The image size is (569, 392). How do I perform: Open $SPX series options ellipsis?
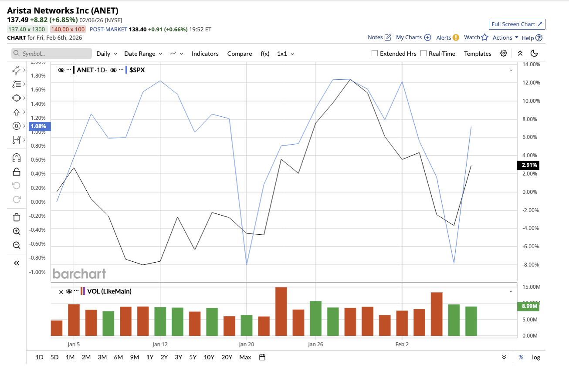coord(121,70)
